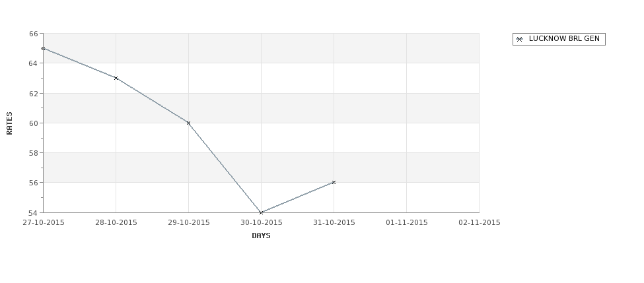Click the 66 value on the y-axis
The image size is (644, 283).
point(33,34)
